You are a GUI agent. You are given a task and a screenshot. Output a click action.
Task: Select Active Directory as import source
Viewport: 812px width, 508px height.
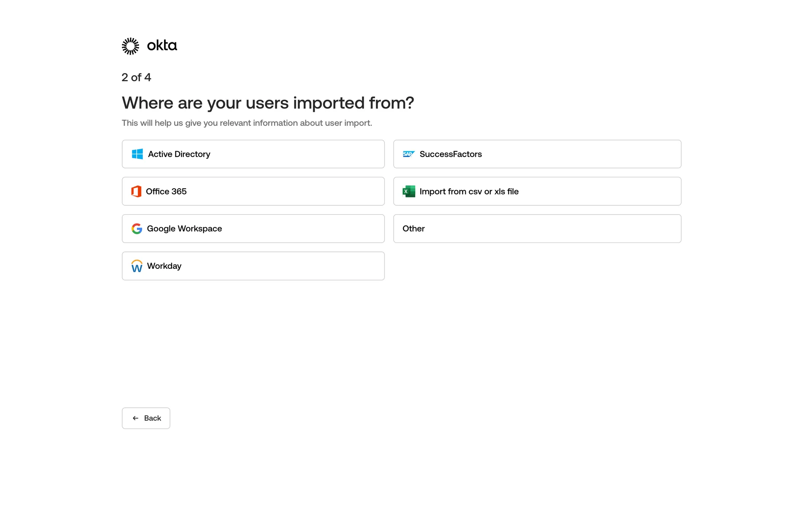click(x=253, y=154)
